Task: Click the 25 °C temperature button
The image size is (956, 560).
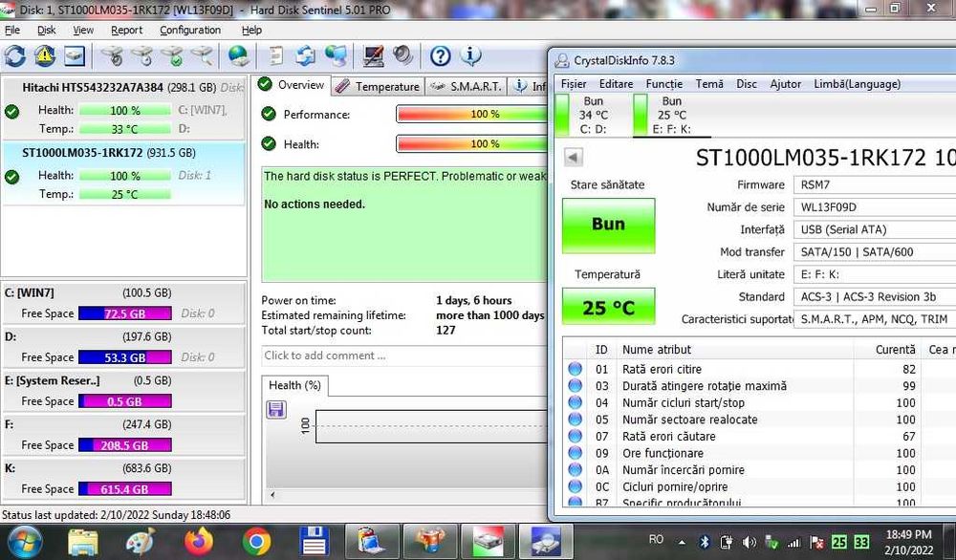Action: 608,307
